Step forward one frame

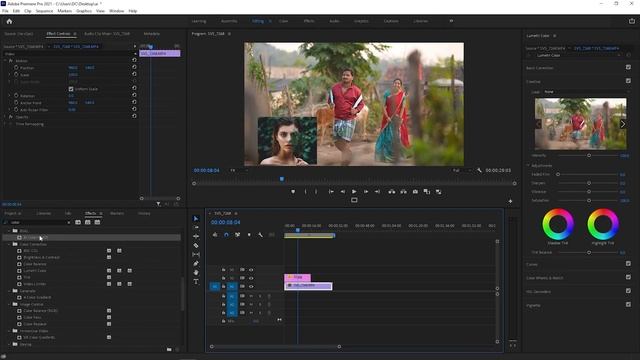coord(366,191)
